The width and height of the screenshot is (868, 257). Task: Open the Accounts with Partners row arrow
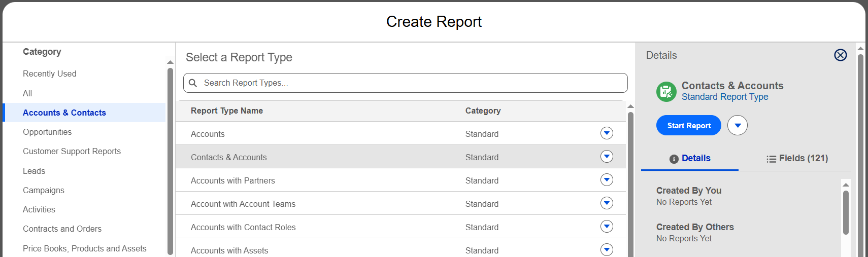pyautogui.click(x=607, y=180)
